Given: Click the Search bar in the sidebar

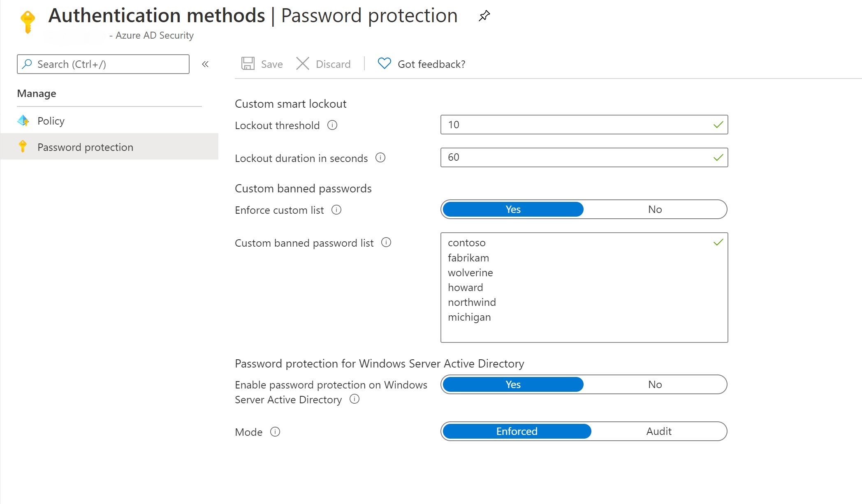Looking at the screenshot, I should (x=103, y=64).
